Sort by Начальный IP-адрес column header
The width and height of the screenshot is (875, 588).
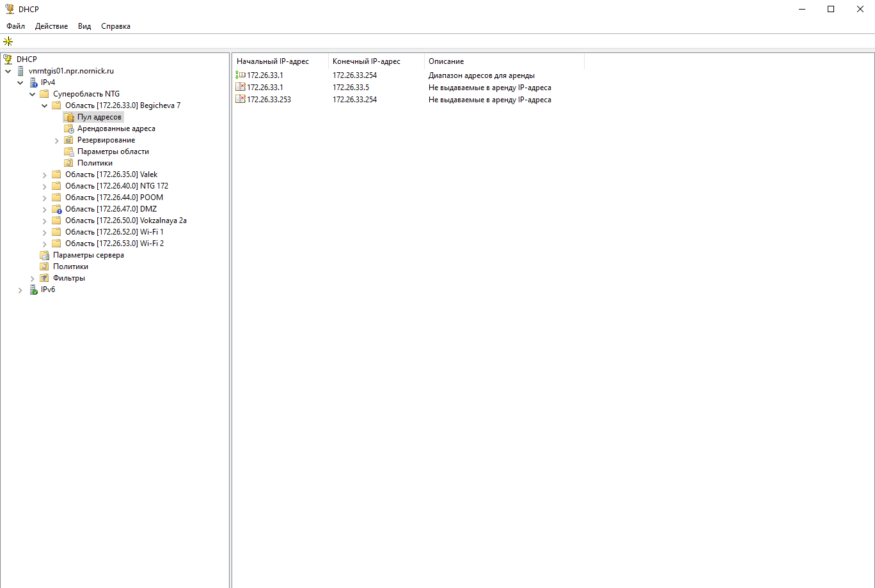273,61
